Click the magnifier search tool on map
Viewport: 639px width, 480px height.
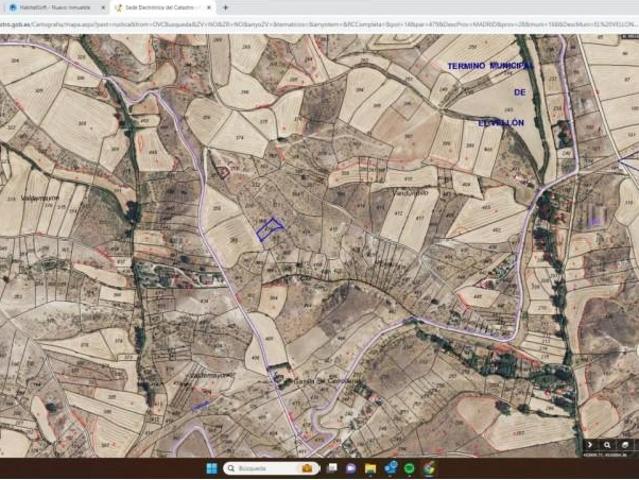607,444
